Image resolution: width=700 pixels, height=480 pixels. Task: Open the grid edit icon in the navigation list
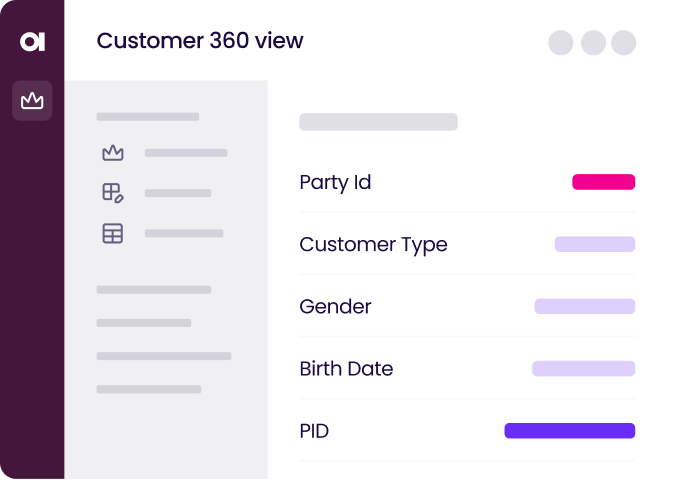pos(113,193)
